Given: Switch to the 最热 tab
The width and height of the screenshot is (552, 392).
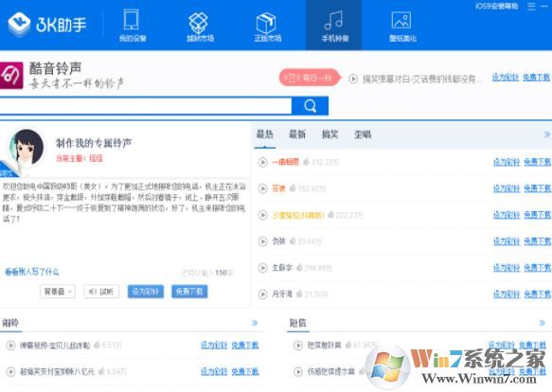Looking at the screenshot, I should coord(265,134).
